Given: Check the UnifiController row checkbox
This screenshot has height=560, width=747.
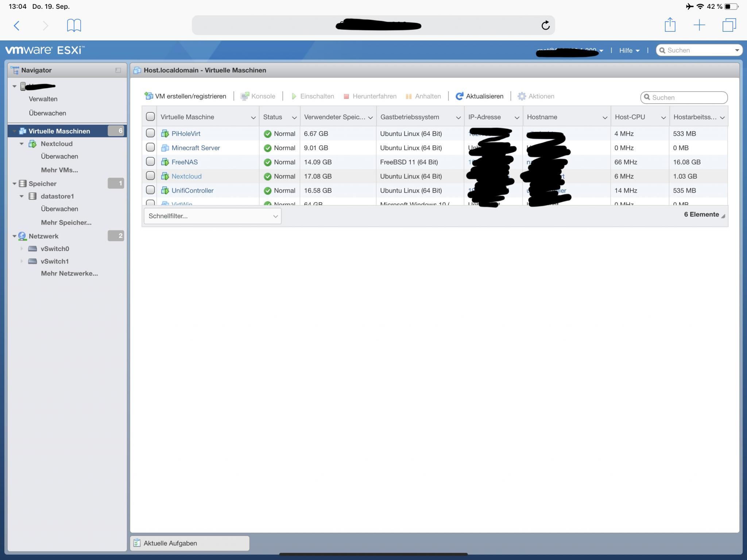Looking at the screenshot, I should [150, 190].
